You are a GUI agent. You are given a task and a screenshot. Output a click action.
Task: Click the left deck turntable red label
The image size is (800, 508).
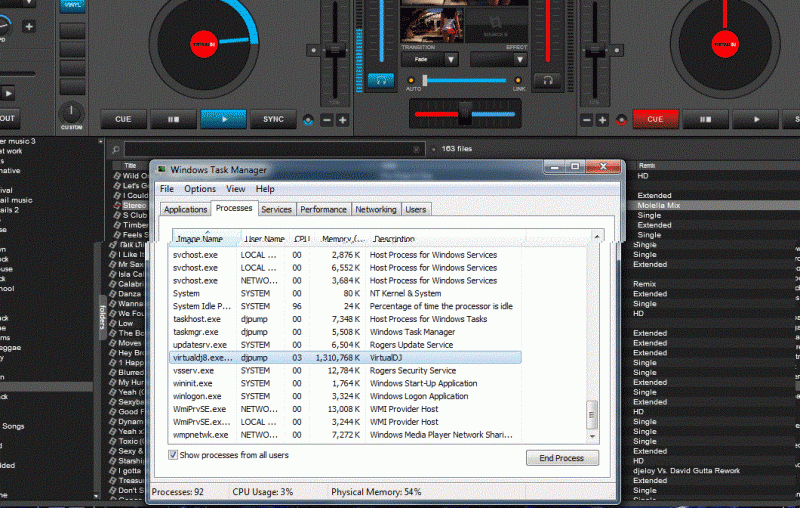[204, 44]
